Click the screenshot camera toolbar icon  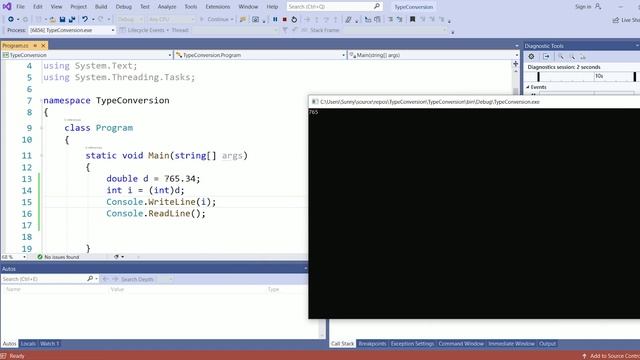click(x=256, y=19)
